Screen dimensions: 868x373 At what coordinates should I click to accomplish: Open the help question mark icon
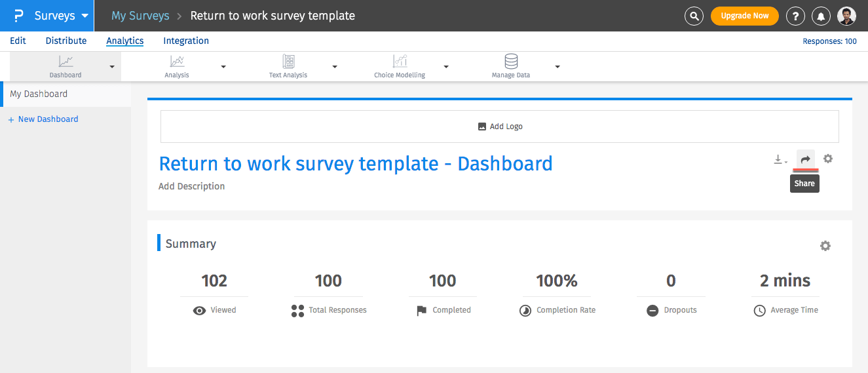tap(795, 16)
